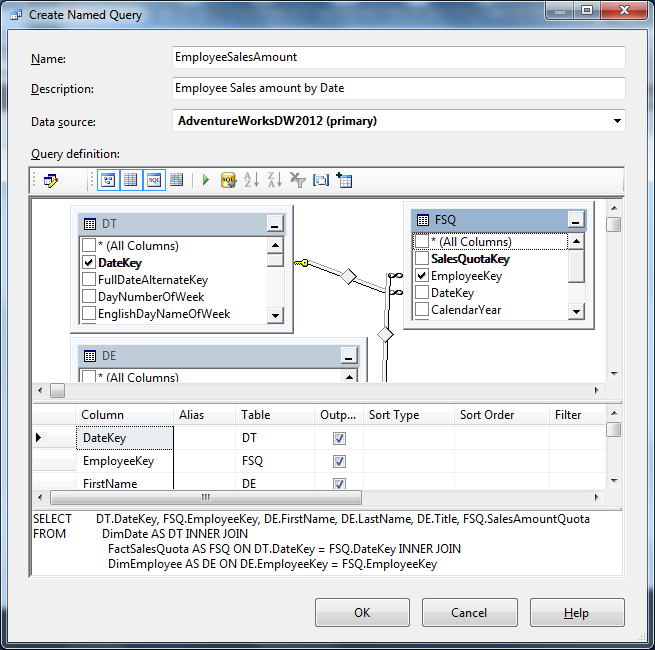This screenshot has height=650, width=655.
Task: Click the Cancel button
Action: (x=470, y=612)
